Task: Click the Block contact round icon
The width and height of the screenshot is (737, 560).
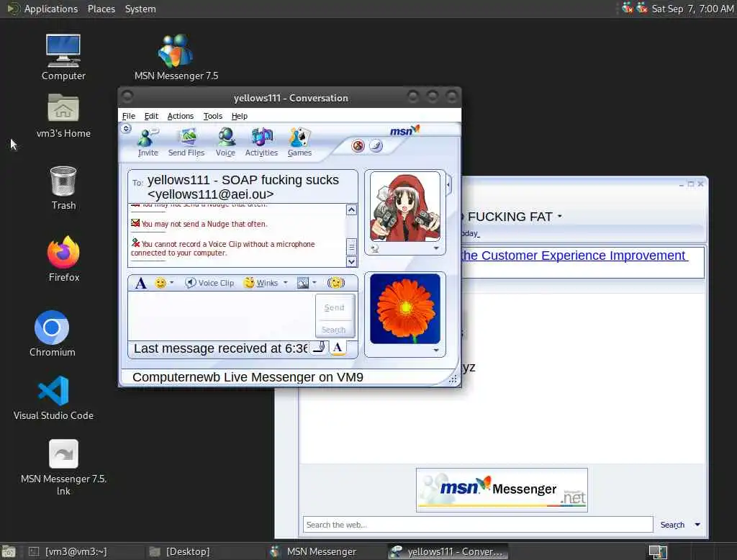Action: point(358,146)
